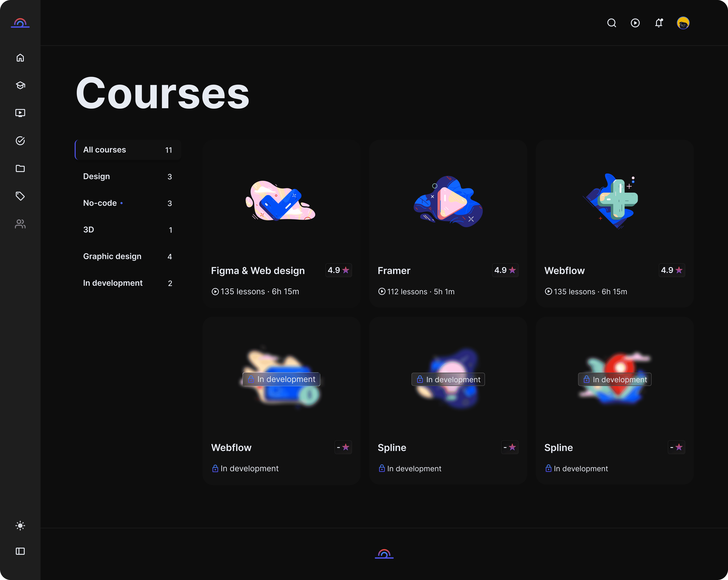
Task: Click the 4.9 rating on Webflow card
Action: coord(672,270)
